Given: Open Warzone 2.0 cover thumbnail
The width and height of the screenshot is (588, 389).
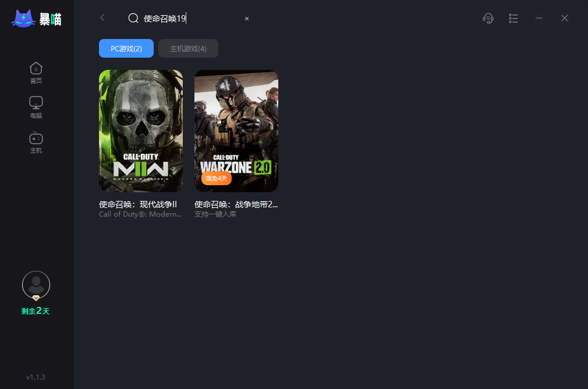Looking at the screenshot, I should [236, 131].
